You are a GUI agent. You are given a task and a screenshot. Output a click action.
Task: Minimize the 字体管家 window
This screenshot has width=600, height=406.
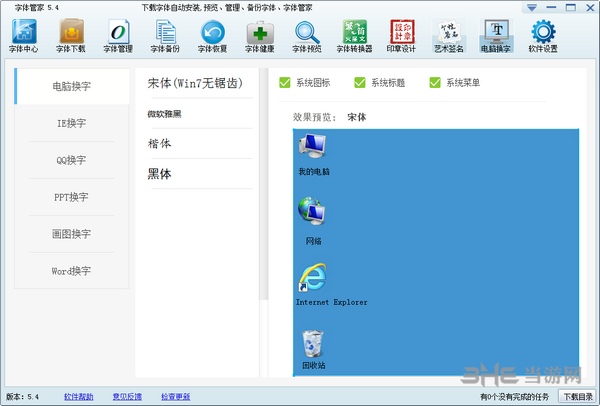coord(551,7)
